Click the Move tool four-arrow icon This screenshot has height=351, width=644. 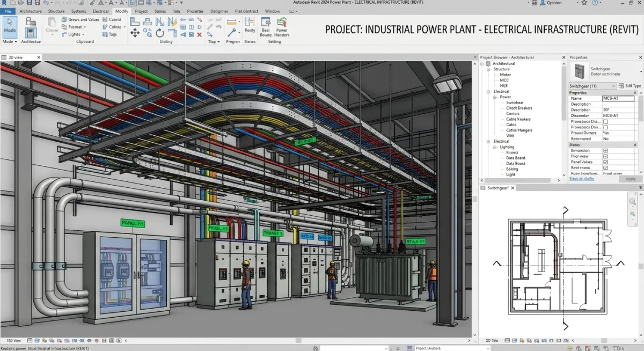click(x=134, y=33)
